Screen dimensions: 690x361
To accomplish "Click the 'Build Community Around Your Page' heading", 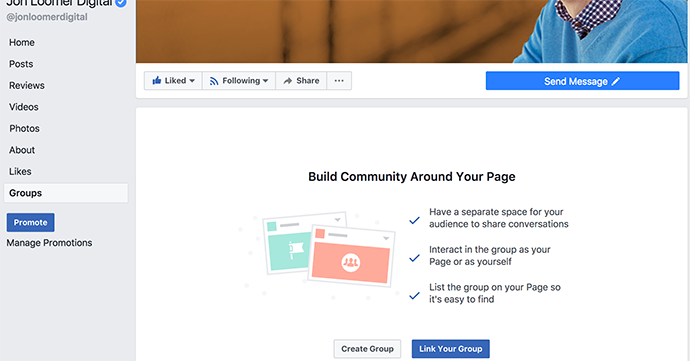I will pyautogui.click(x=411, y=177).
